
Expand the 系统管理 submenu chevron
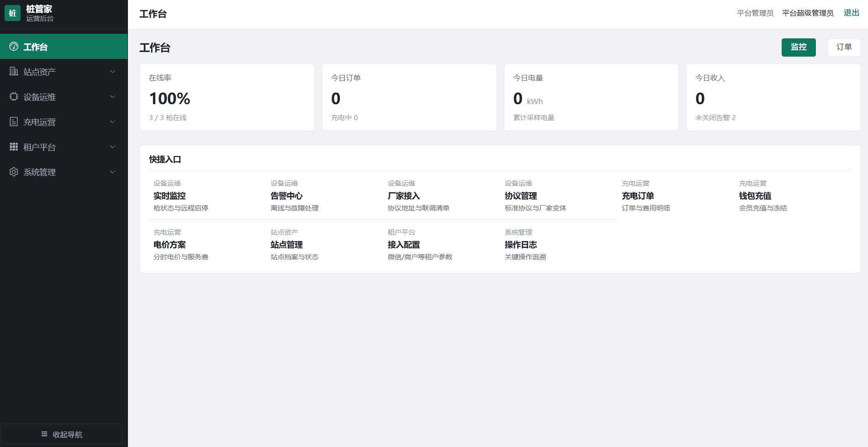[113, 172]
